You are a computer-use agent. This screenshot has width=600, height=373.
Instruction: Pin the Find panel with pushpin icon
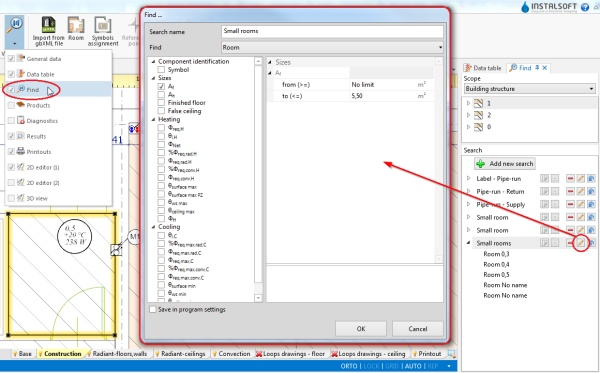tap(537, 68)
